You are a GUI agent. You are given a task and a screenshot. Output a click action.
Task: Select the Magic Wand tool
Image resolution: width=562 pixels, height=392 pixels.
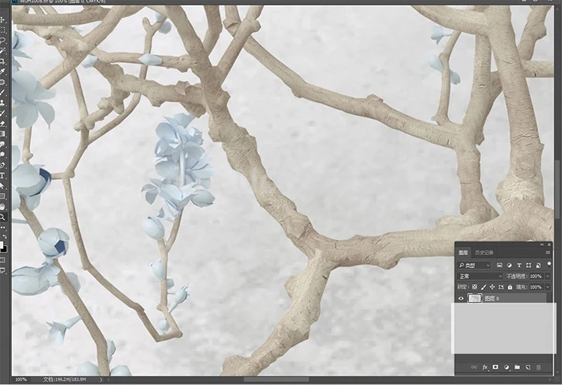point(2,51)
